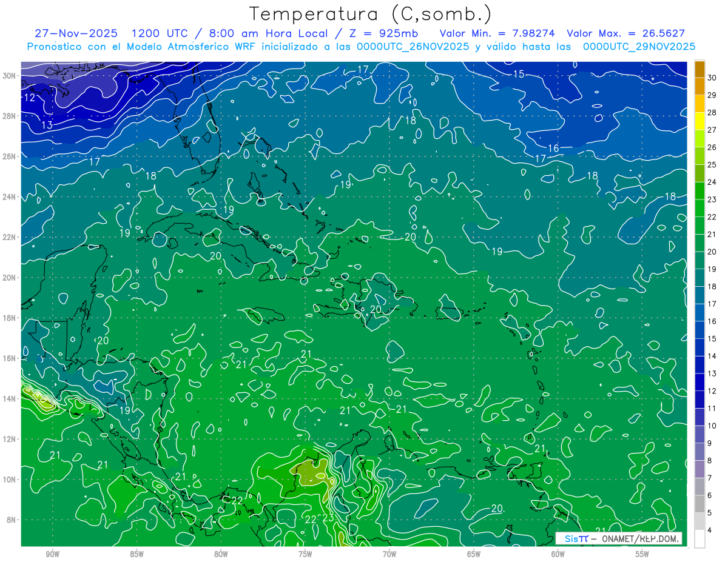Click the 55W longitude axis label

coord(642,554)
